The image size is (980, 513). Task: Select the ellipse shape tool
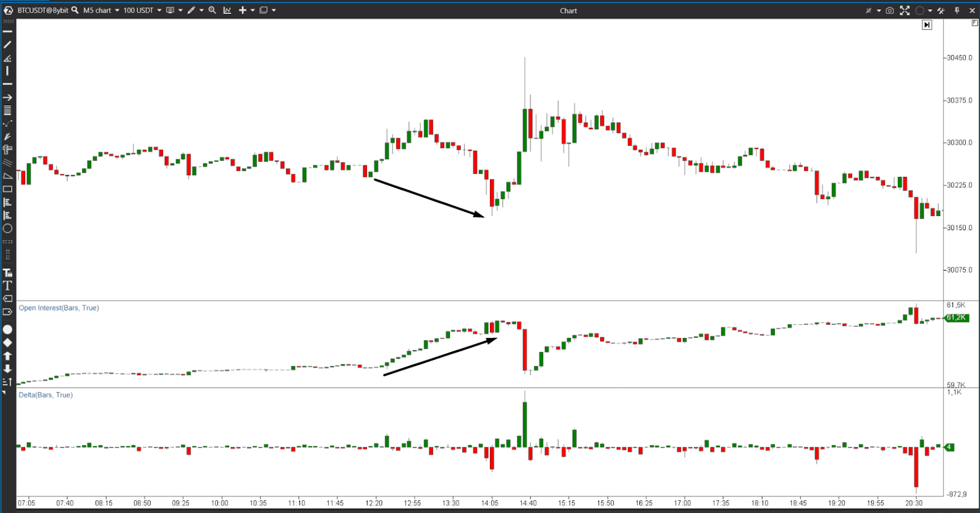7,228
